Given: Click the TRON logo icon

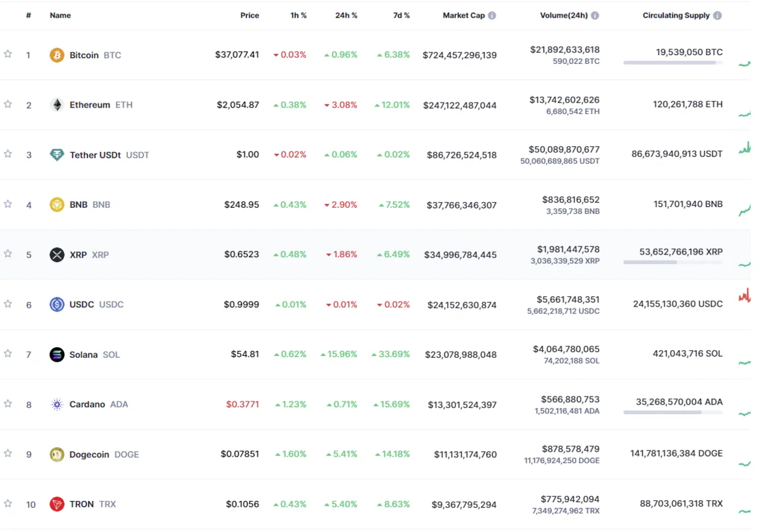Looking at the screenshot, I should tap(57, 504).
